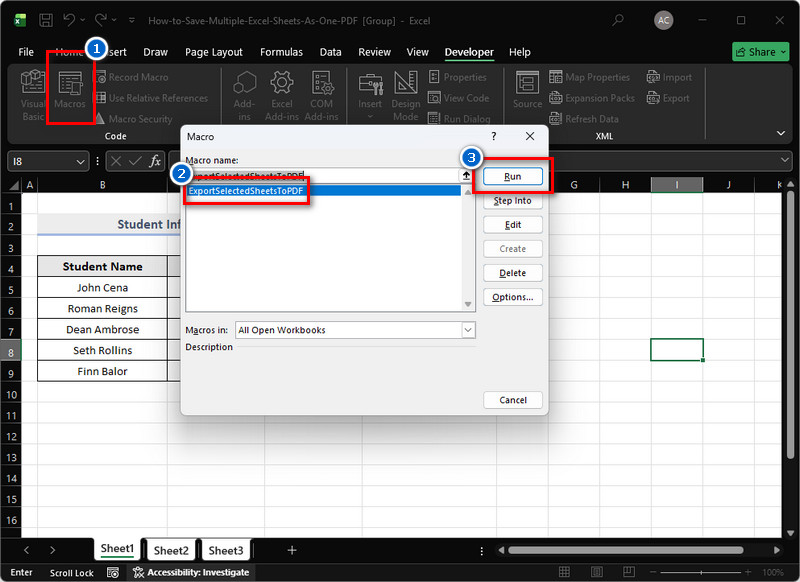800x582 pixels.
Task: Toggle Design Mode
Action: (x=406, y=95)
